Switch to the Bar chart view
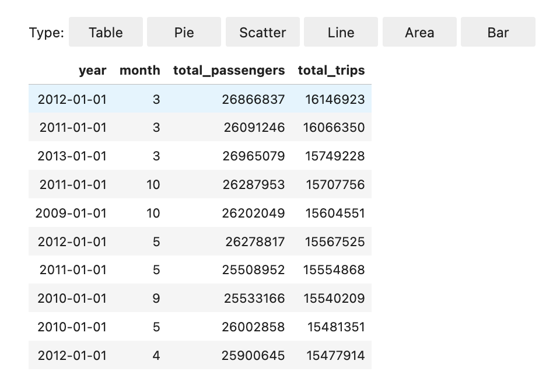This screenshot has width=560, height=392. click(498, 32)
